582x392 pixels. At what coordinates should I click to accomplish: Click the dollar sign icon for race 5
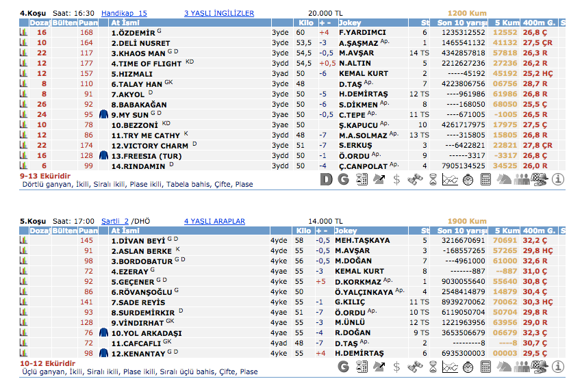tap(397, 367)
